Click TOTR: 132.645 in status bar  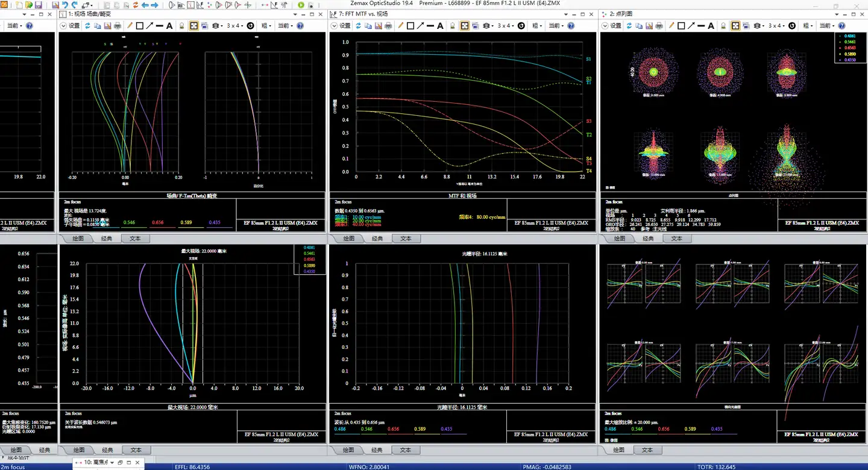[717, 467]
